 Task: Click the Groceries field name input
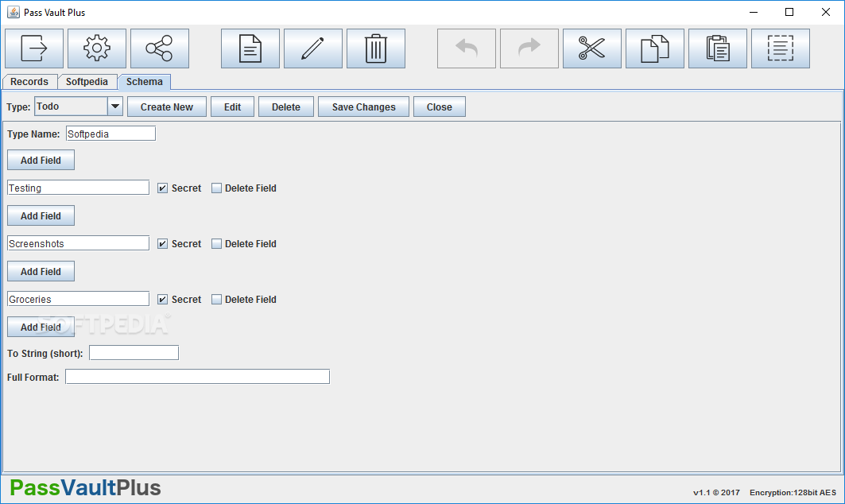coord(78,299)
